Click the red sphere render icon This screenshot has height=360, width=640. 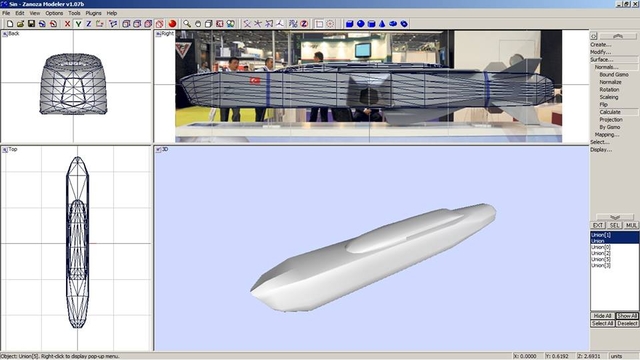(172, 24)
